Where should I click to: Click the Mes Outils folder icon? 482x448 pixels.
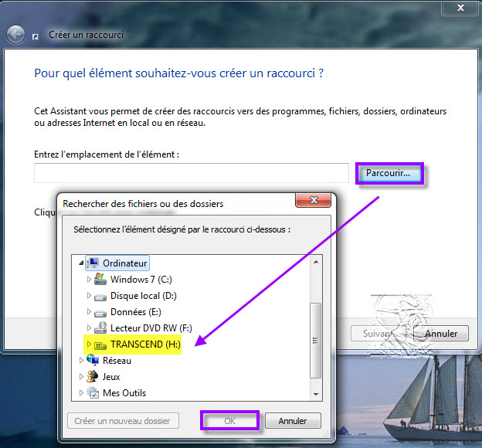coord(93,393)
